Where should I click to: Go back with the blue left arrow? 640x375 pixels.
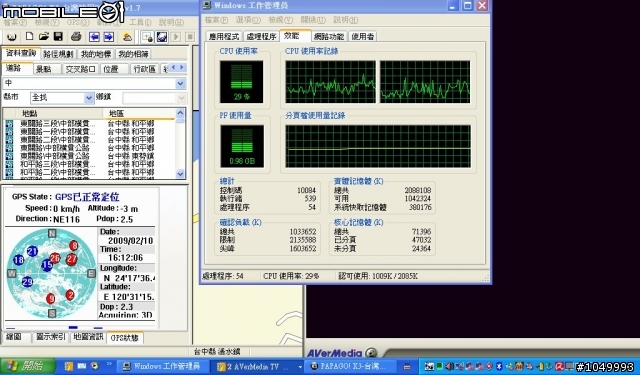click(94, 37)
